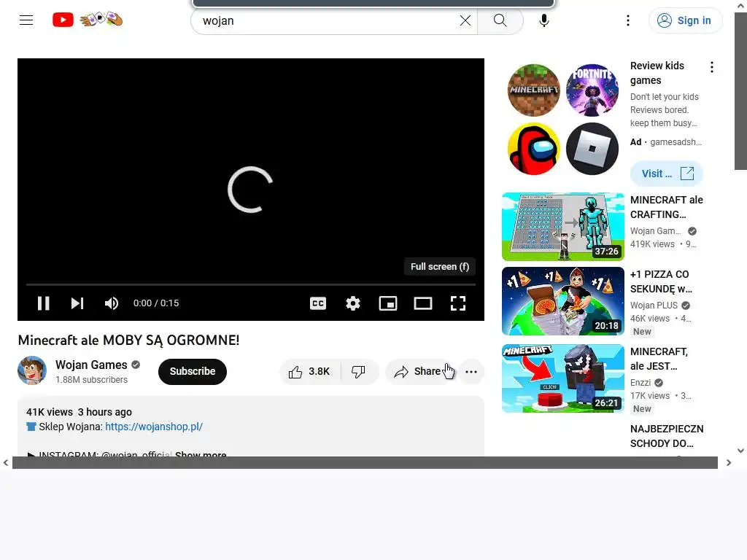
Task: Open the wojanshop.pl link
Action: pyautogui.click(x=154, y=427)
